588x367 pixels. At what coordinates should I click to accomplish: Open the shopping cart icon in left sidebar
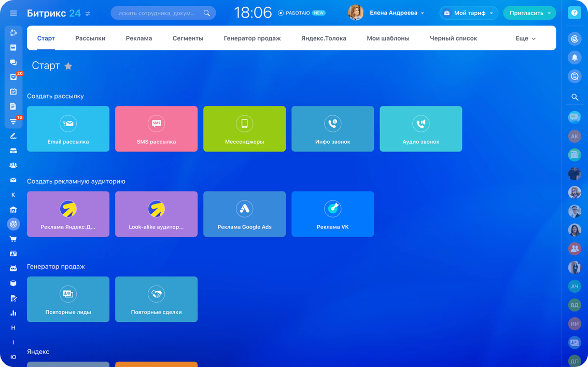13,239
